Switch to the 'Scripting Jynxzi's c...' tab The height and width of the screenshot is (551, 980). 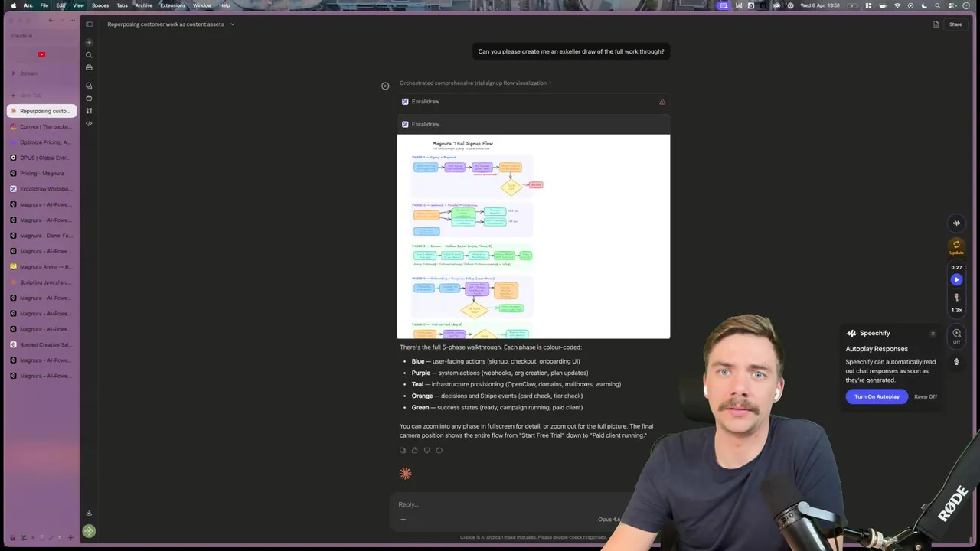[x=41, y=282]
